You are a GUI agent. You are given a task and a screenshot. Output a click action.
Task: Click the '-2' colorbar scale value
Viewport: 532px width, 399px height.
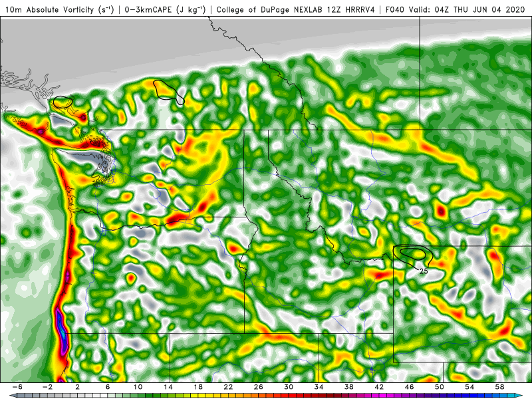coord(47,387)
